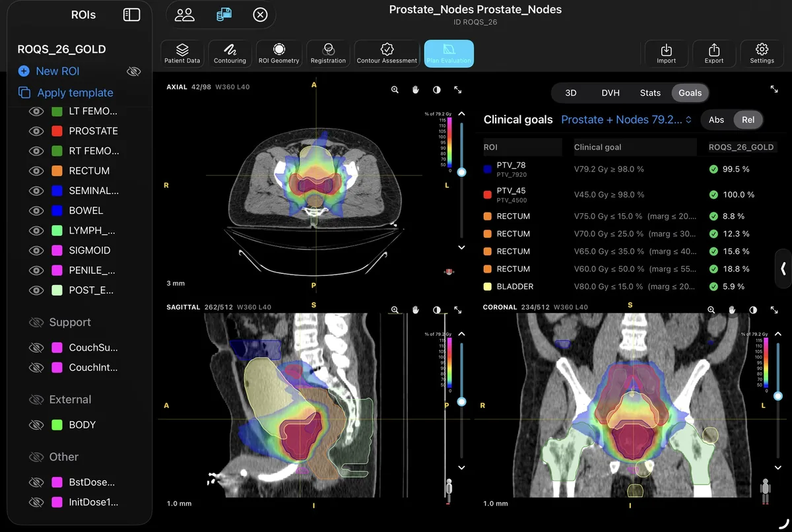Click the ROQS_26_GOLD column header

tap(741, 147)
